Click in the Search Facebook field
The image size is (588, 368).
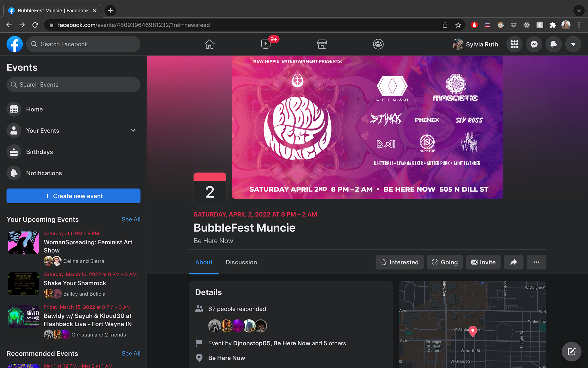83,44
